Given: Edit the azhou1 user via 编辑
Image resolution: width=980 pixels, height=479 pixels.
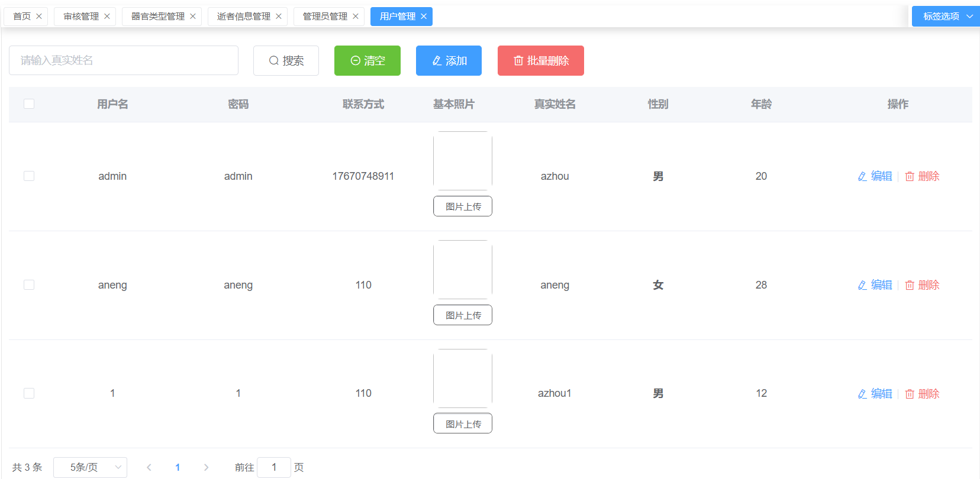Looking at the screenshot, I should pyautogui.click(x=875, y=394).
